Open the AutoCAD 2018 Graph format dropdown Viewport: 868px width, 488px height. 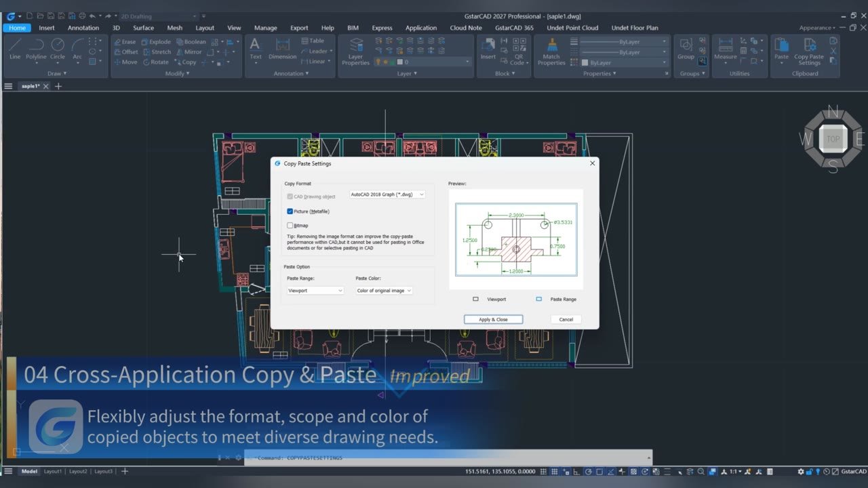(387, 195)
